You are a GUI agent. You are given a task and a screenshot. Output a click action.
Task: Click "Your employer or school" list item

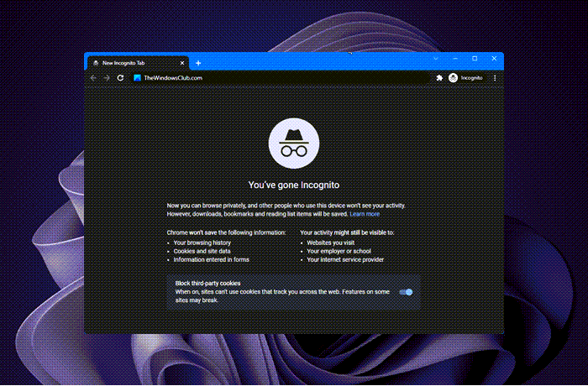339,252
